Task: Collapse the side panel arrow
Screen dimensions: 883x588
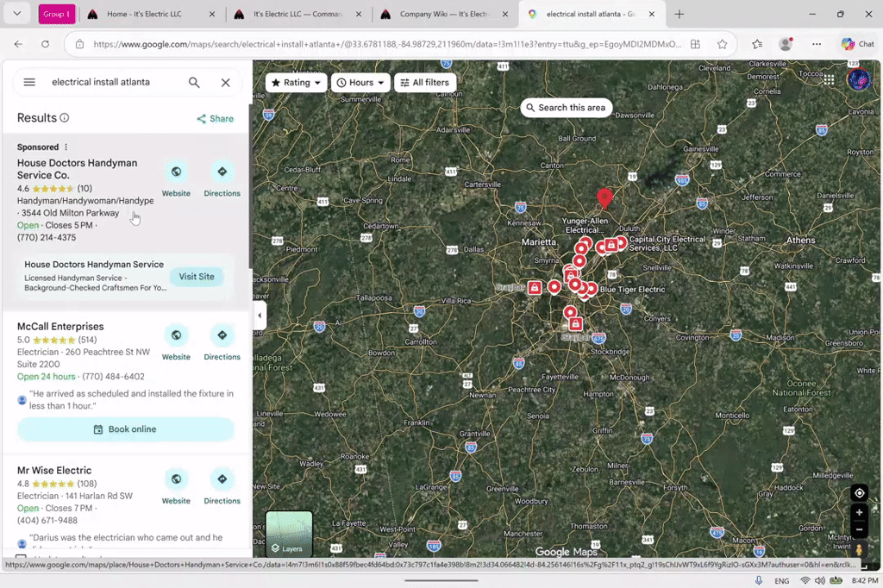Action: [x=259, y=316]
